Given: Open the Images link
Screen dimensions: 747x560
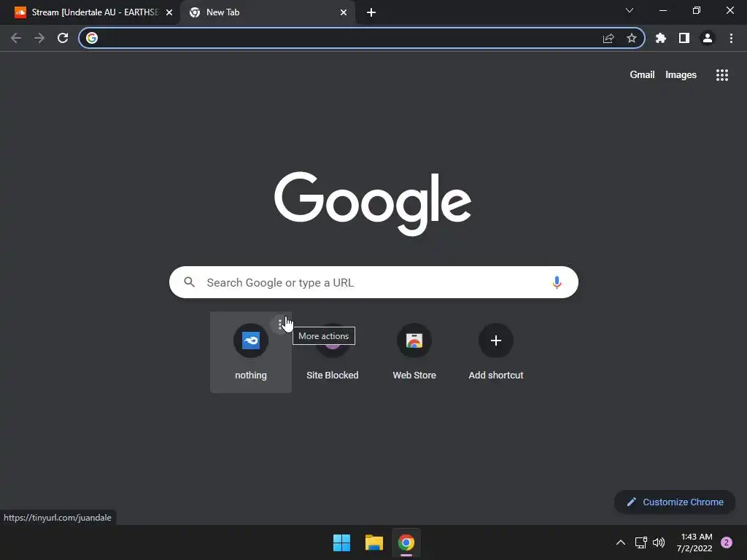Looking at the screenshot, I should tap(681, 75).
